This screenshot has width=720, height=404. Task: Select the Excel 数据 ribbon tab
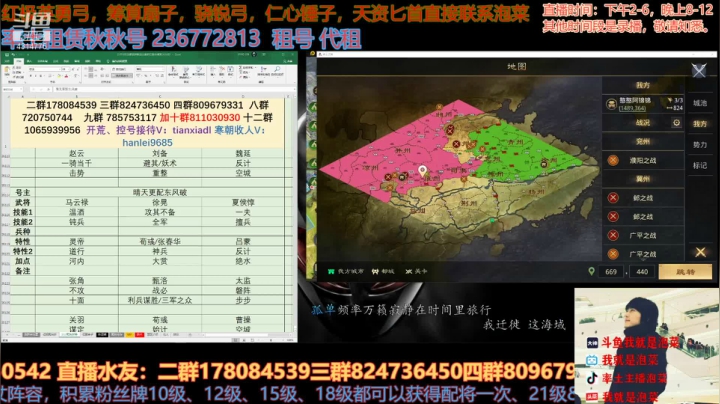tap(66, 61)
